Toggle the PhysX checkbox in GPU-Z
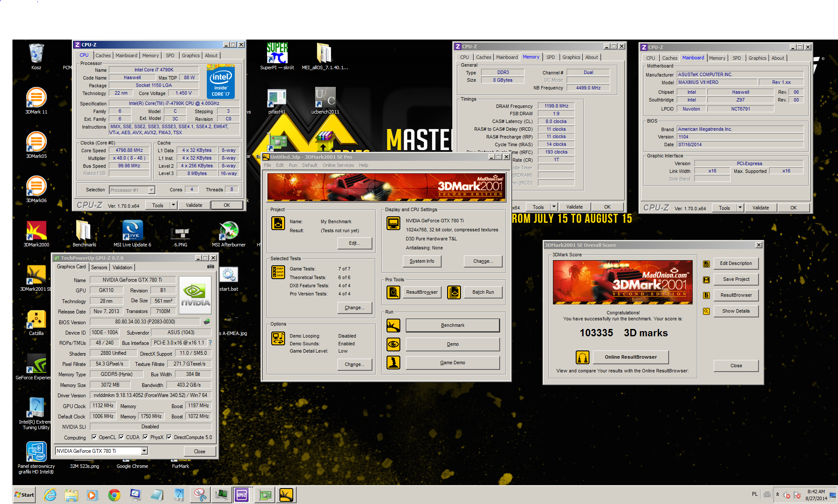838x504 pixels. pyautogui.click(x=145, y=437)
